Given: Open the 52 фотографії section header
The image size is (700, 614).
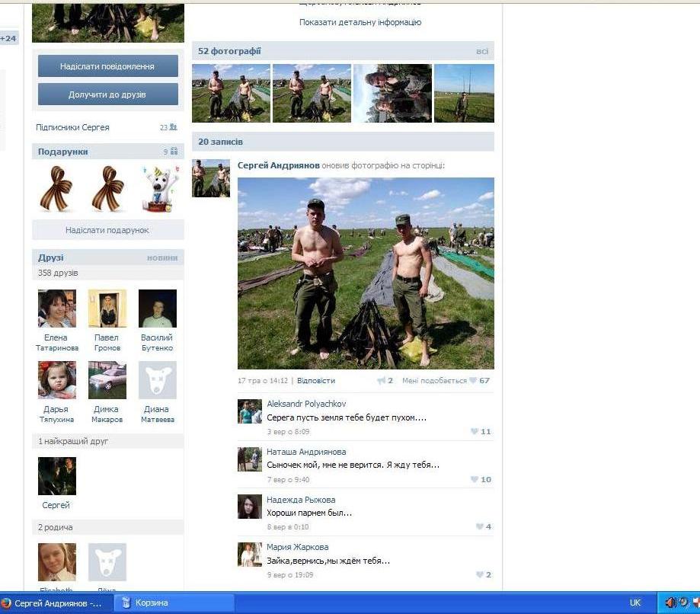Looking at the screenshot, I should pyautogui.click(x=343, y=51).
